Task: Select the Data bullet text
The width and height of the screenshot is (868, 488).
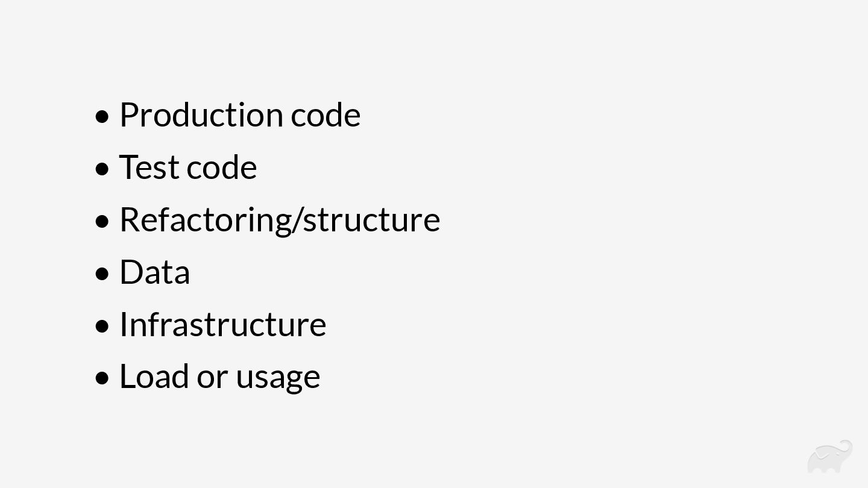Action: point(155,272)
